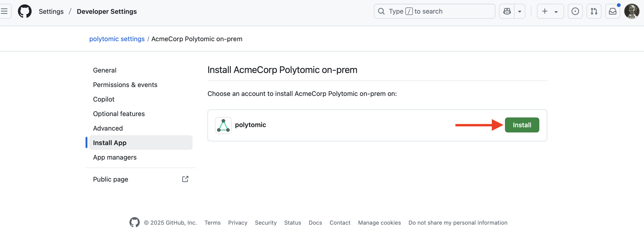Image resolution: width=644 pixels, height=234 pixels.
Task: Click the polytomic account name
Action: [250, 125]
